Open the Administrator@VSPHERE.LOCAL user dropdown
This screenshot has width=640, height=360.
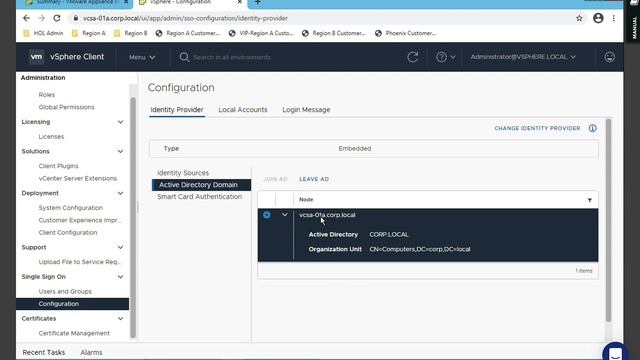523,57
